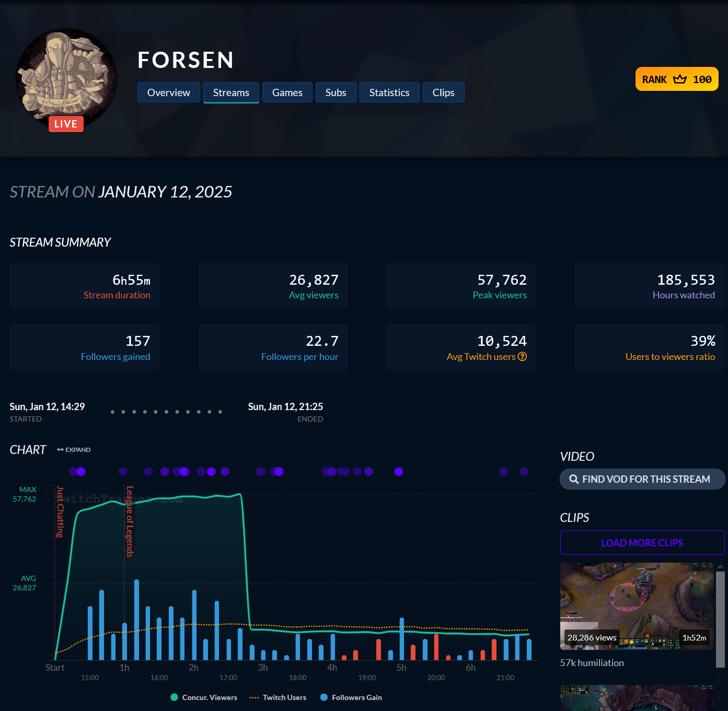Click the clips list scrollbar handle
728x711 pixels.
tap(720, 619)
